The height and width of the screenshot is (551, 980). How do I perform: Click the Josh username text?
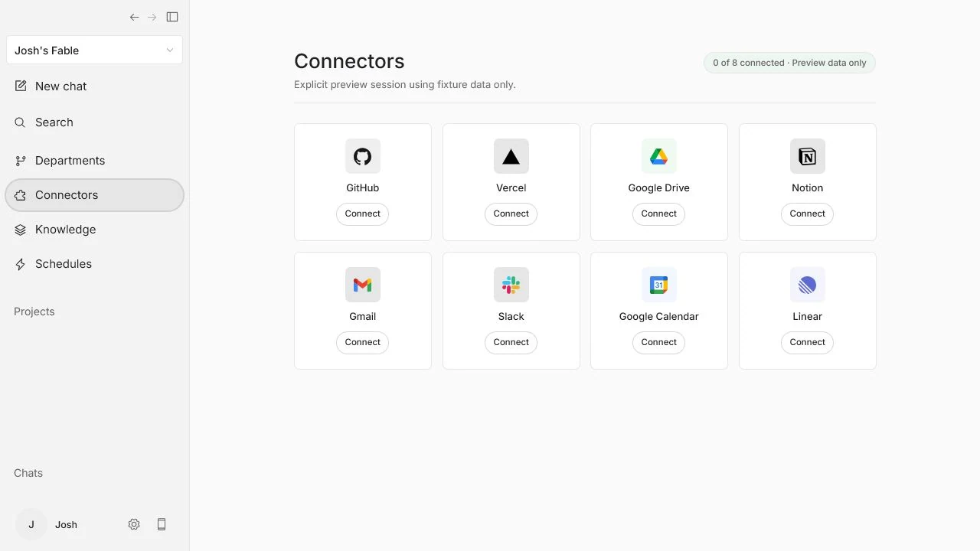pos(66,524)
